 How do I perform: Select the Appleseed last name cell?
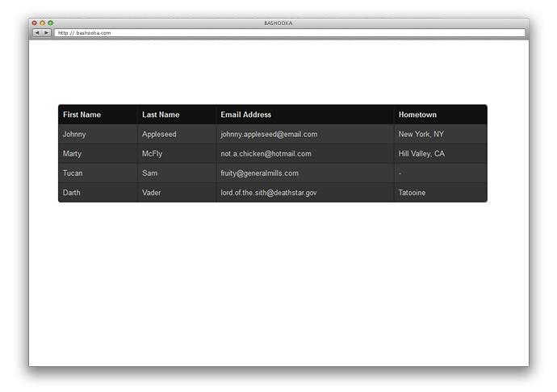(x=177, y=134)
